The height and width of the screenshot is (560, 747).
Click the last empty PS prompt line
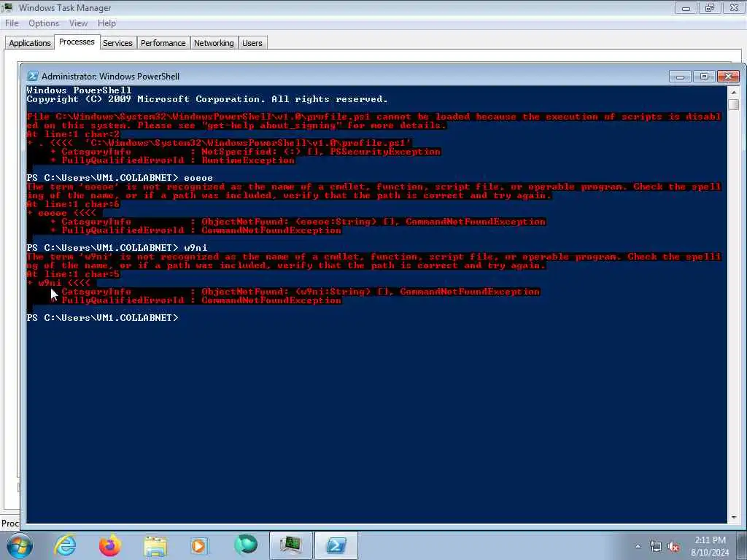pyautogui.click(x=102, y=318)
